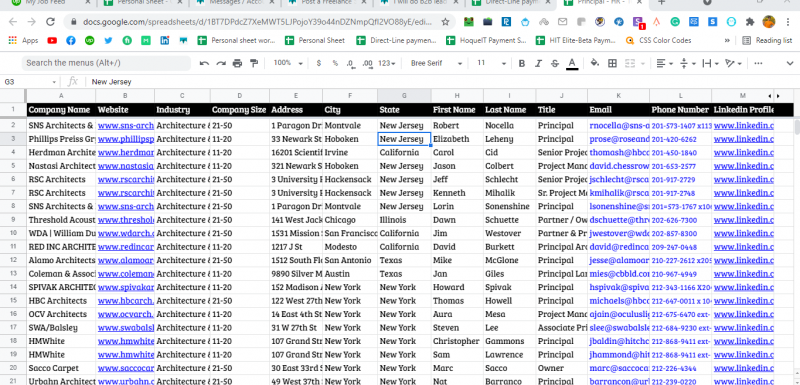Click the undo icon in toolbar
Screen dimensions: 800x385
[x=205, y=63]
